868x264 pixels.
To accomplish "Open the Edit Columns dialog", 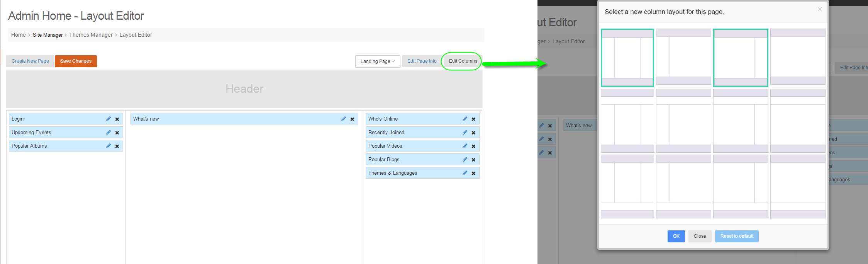I will (463, 61).
